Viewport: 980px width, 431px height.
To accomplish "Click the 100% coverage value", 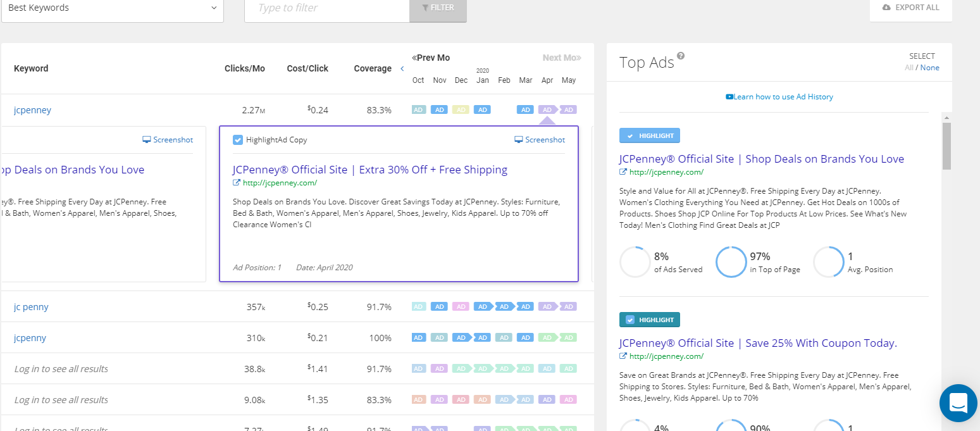I will (380, 338).
